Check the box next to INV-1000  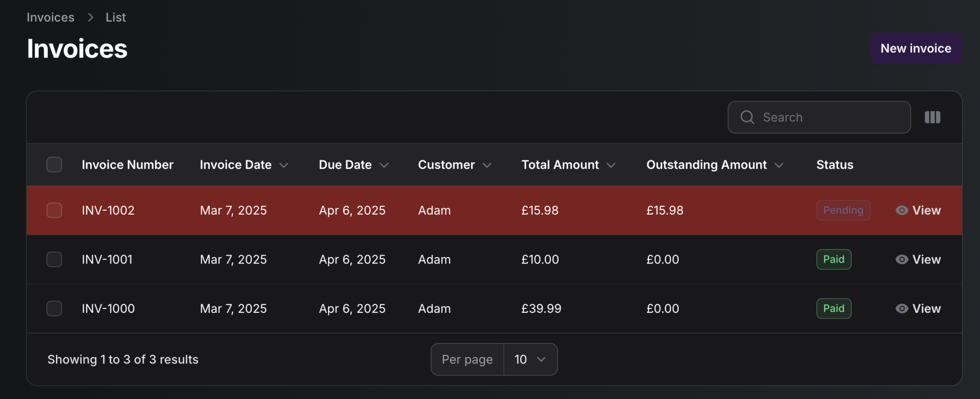pos(54,308)
